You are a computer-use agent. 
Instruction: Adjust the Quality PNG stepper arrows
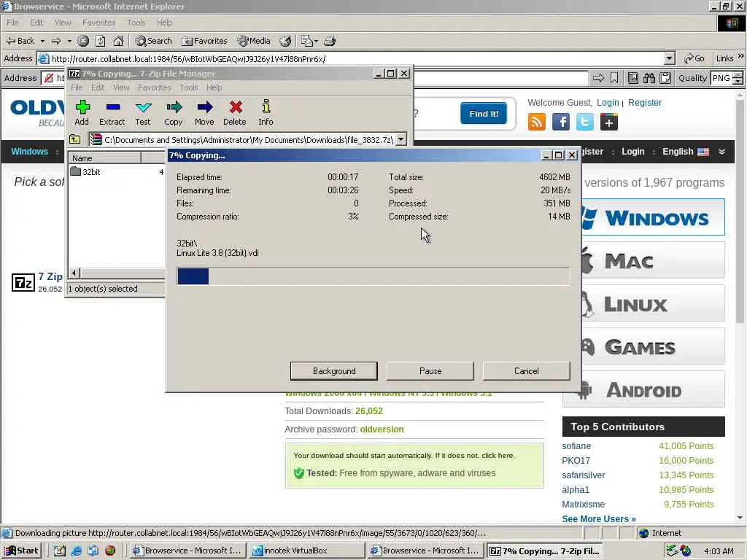click(738, 78)
